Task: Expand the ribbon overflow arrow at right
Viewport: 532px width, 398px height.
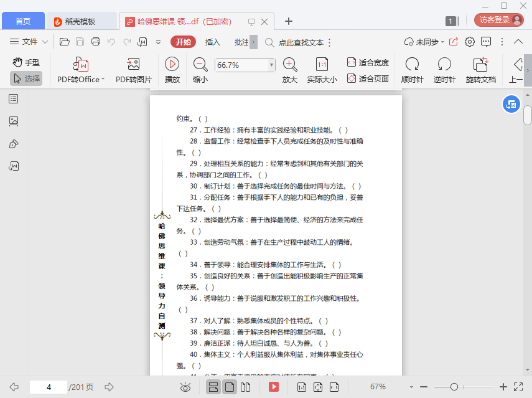Action: [528, 70]
